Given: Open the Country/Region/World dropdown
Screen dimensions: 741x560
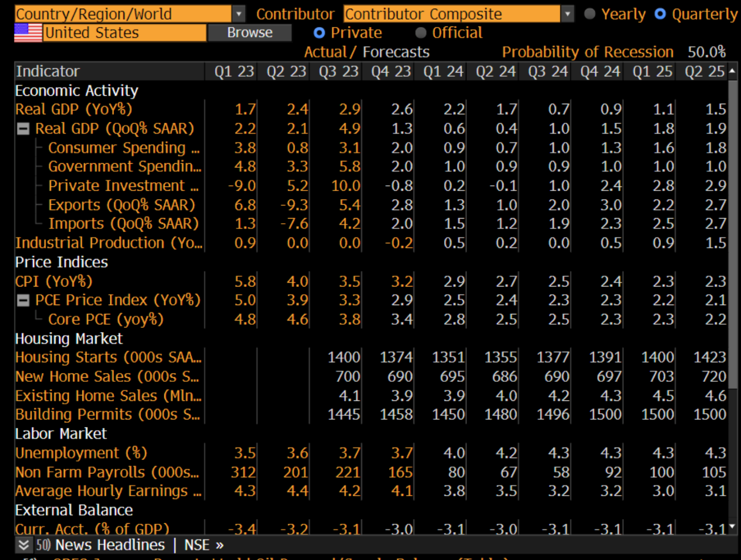Looking at the screenshot, I should (x=239, y=14).
